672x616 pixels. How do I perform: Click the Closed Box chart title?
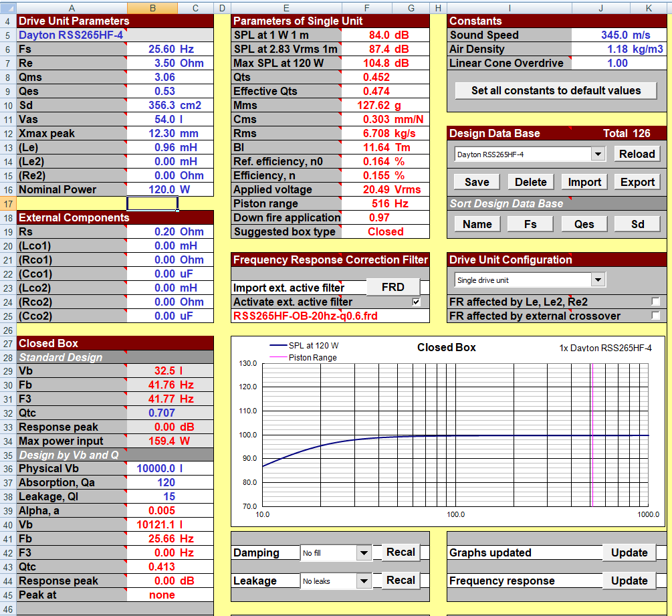click(446, 347)
